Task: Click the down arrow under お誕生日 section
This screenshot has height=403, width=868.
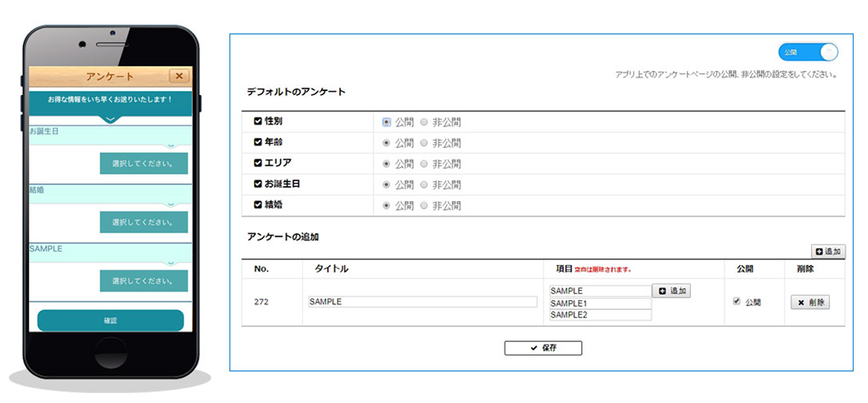Action: 170,145
